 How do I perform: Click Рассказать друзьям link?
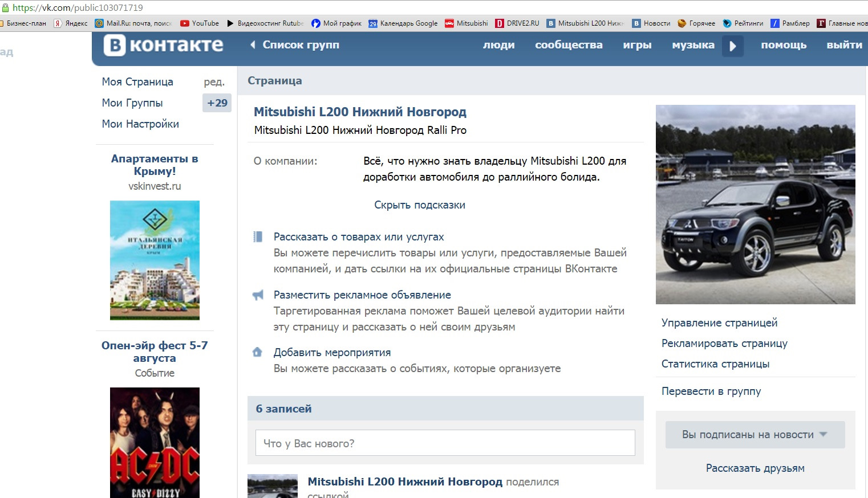pyautogui.click(x=755, y=468)
